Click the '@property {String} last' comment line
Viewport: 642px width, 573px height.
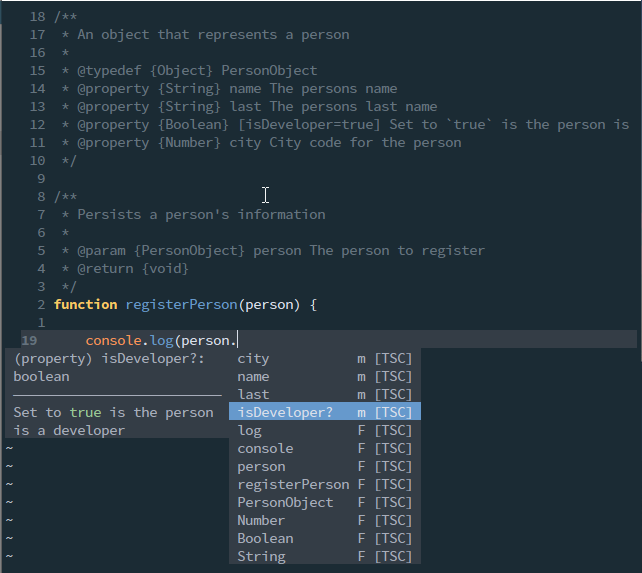(x=249, y=106)
